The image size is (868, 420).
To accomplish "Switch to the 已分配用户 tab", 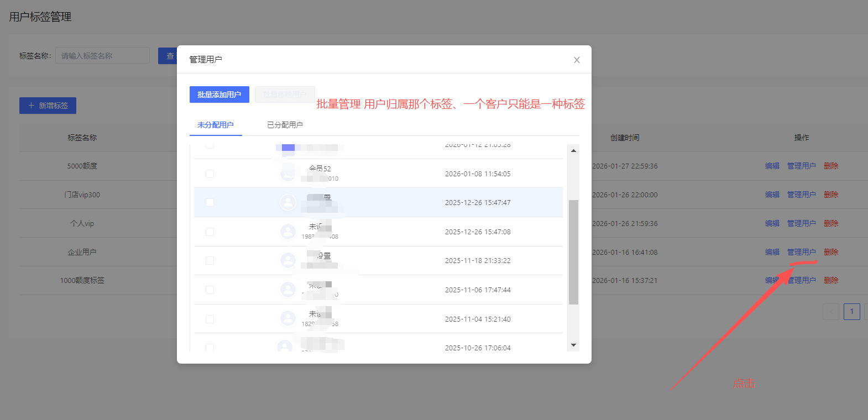I will [285, 125].
